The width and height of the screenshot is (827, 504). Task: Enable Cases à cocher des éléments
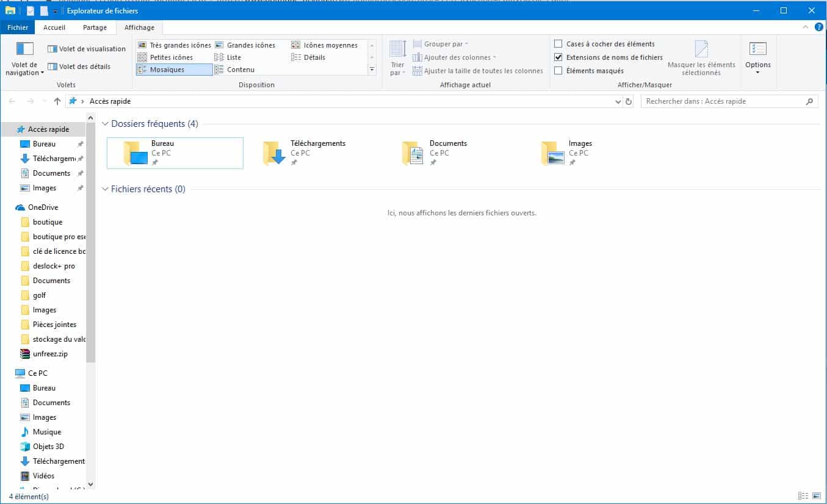coord(558,43)
